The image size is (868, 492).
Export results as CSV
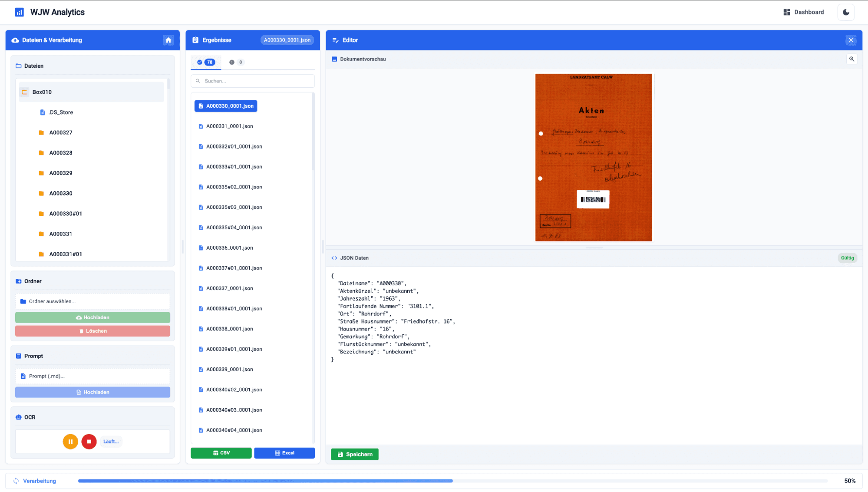pos(221,452)
